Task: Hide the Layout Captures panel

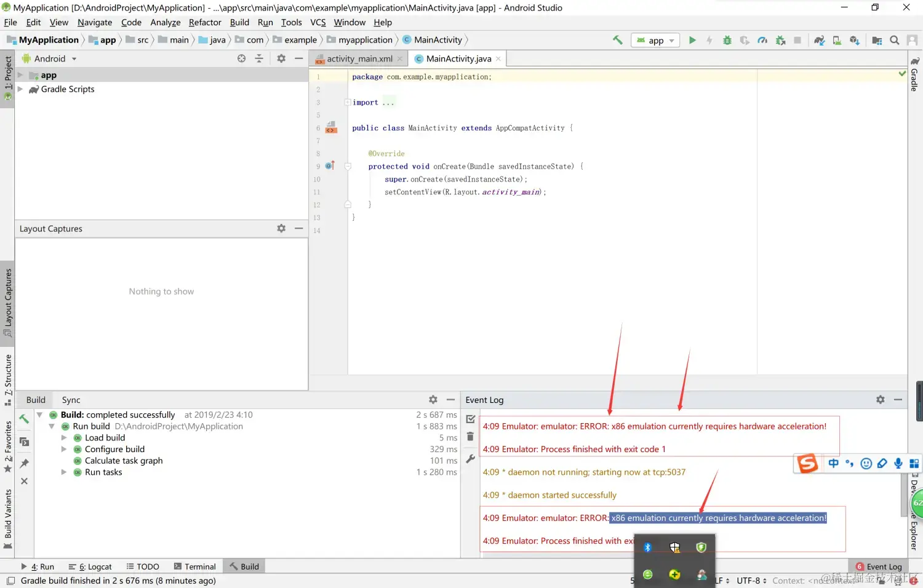Action: click(299, 228)
